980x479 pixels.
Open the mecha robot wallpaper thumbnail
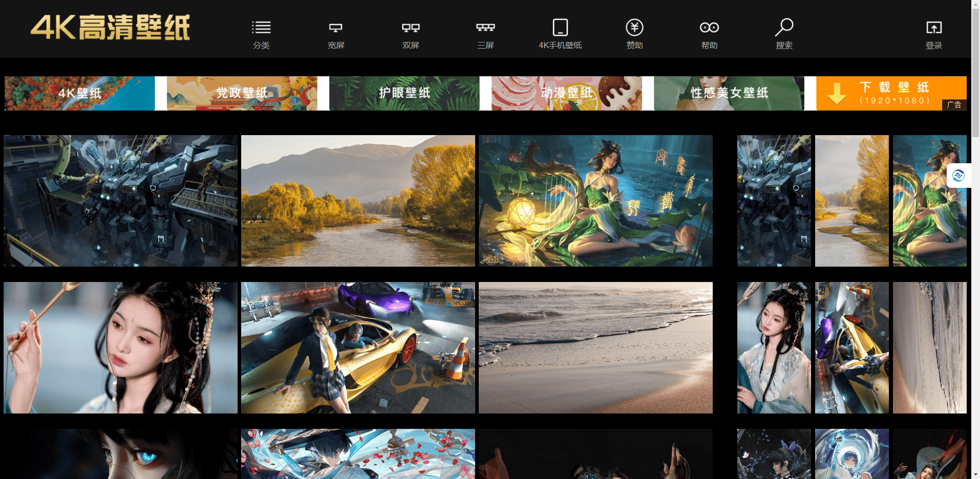pos(120,201)
